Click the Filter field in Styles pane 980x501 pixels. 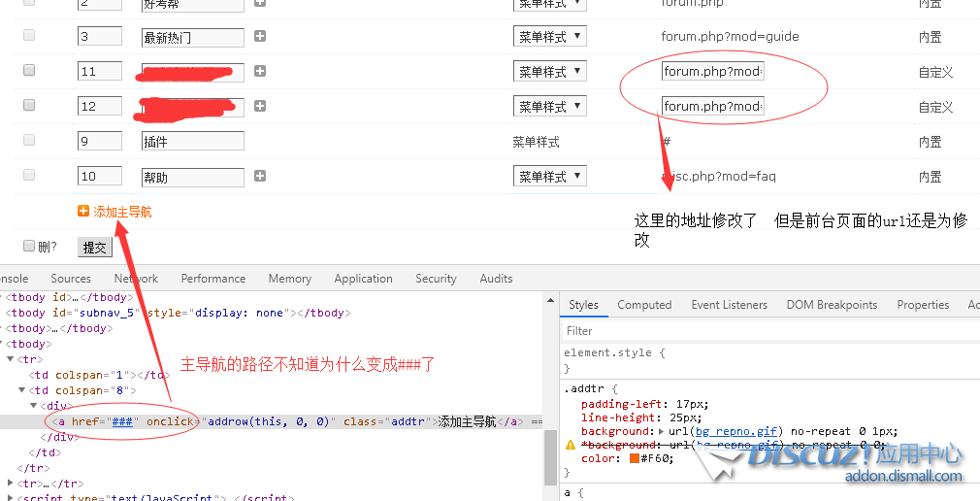point(767,331)
